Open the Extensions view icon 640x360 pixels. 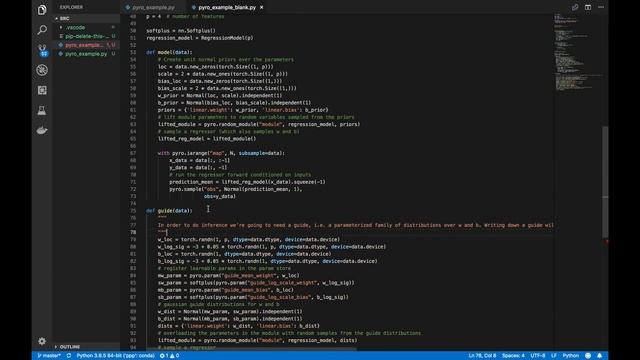42,90
